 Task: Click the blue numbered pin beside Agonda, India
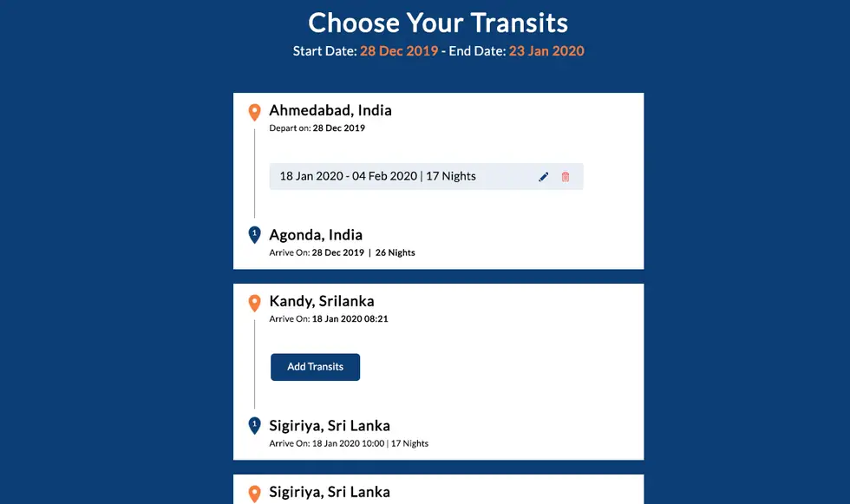click(x=254, y=235)
